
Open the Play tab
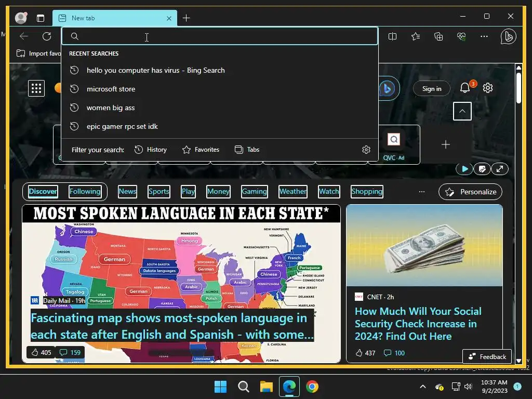188,191
